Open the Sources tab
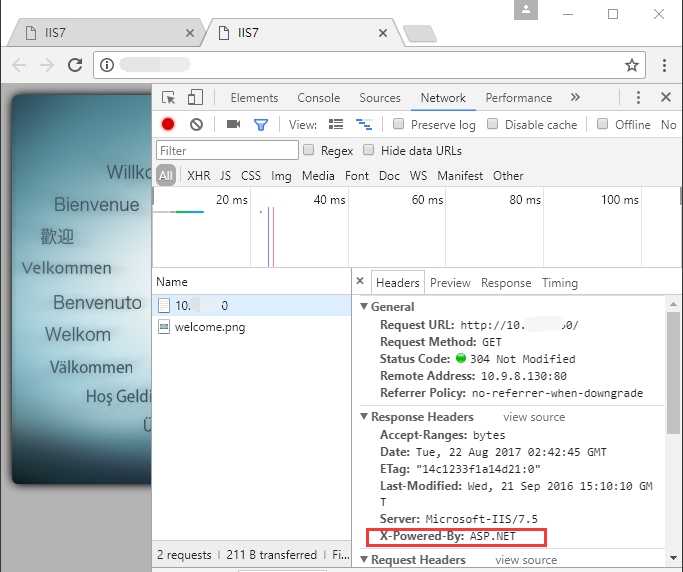683x572 pixels. pyautogui.click(x=380, y=98)
